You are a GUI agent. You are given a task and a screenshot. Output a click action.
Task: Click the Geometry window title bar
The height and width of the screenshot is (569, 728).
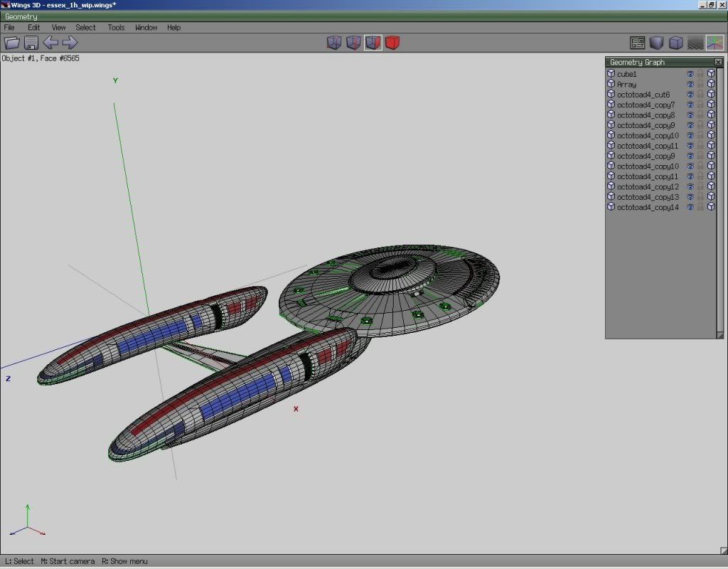pyautogui.click(x=364, y=16)
